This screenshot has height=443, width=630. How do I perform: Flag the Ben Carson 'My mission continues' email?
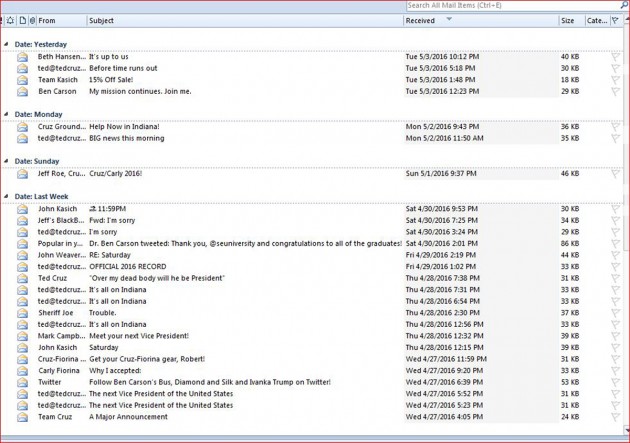(x=615, y=92)
